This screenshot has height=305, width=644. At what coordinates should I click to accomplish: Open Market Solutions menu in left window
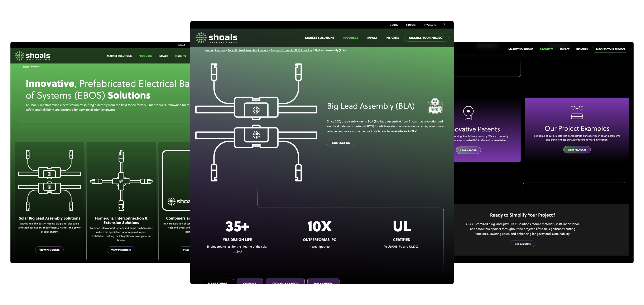pyautogui.click(x=119, y=56)
